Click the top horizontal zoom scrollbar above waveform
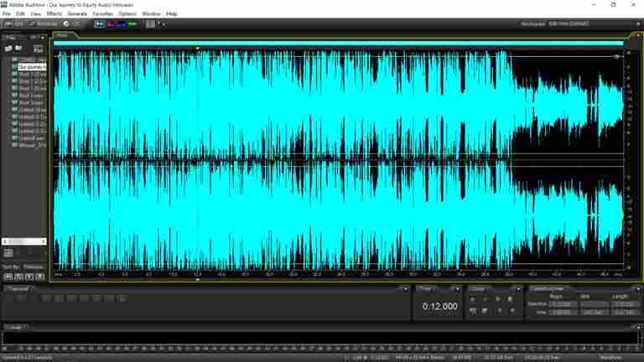The width and height of the screenshot is (644, 362). pyautogui.click(x=339, y=42)
